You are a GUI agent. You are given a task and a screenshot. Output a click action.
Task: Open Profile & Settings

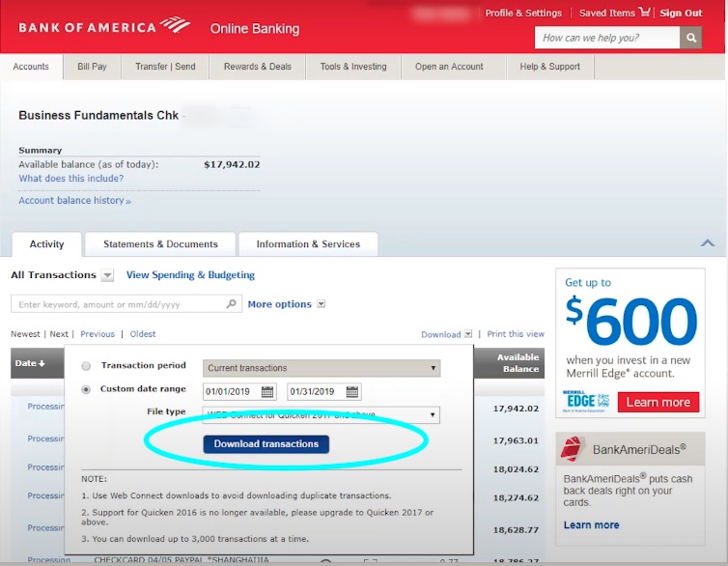point(523,13)
